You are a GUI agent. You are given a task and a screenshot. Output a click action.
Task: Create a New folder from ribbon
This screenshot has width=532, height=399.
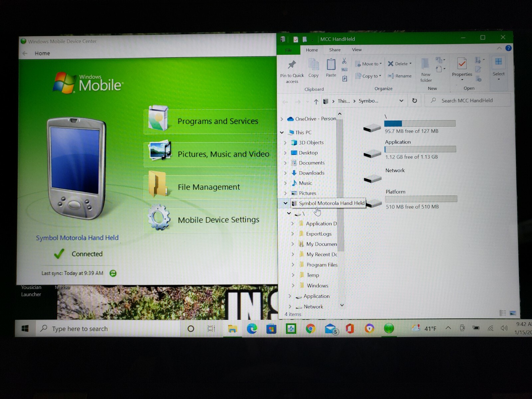(x=426, y=70)
